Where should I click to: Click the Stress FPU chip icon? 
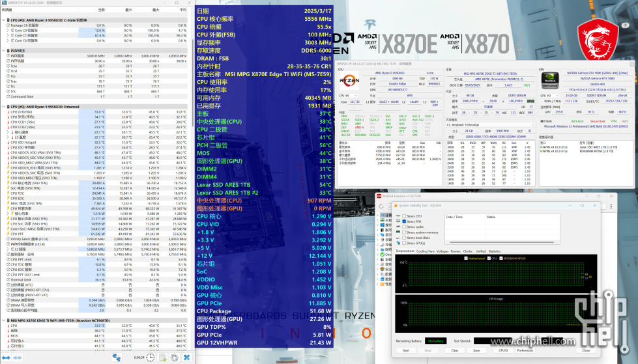(398, 221)
